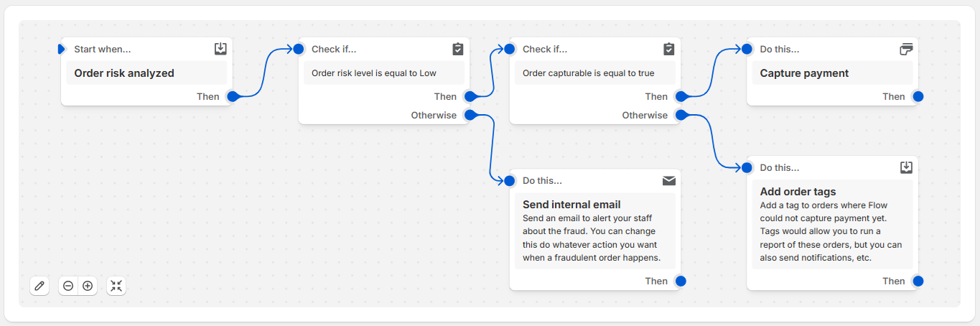
Task: Click the clipboard icon on Order risk level check
Action: point(458,49)
